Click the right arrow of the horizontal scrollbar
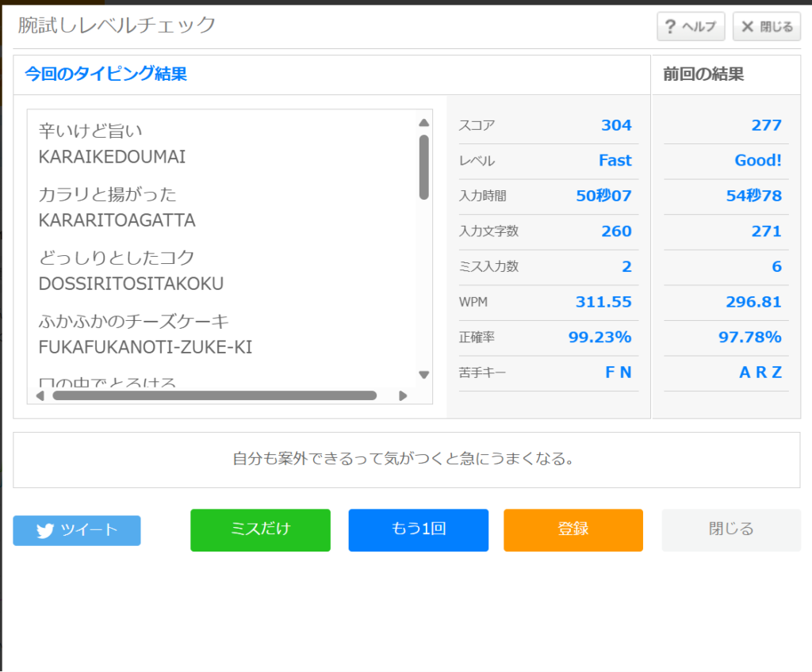This screenshot has height=672, width=812. (403, 395)
